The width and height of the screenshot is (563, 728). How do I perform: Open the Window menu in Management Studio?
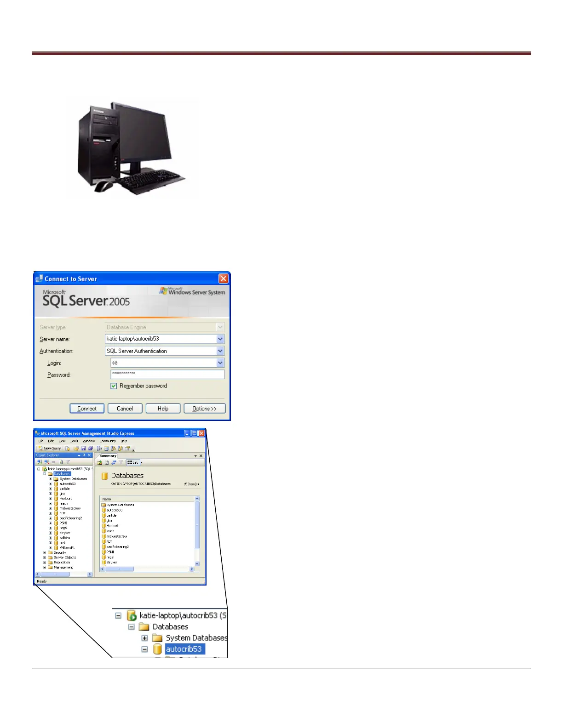[x=89, y=441]
